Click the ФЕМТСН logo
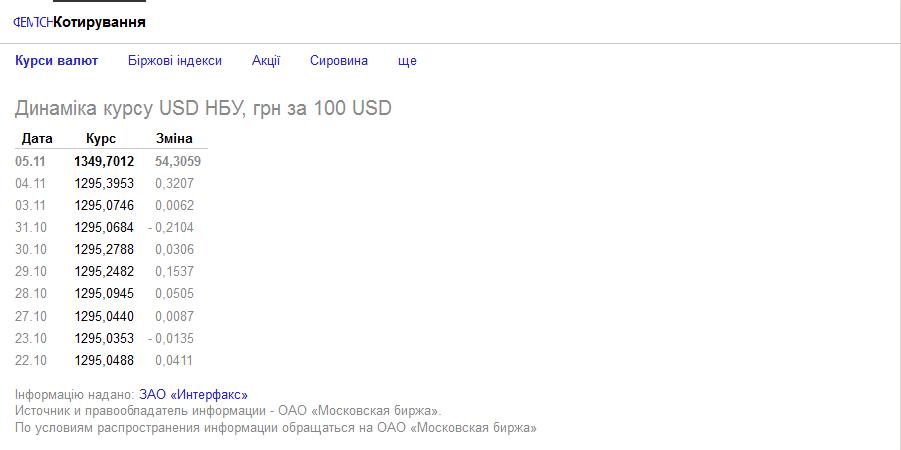This screenshot has height=450, width=901. click(32, 22)
